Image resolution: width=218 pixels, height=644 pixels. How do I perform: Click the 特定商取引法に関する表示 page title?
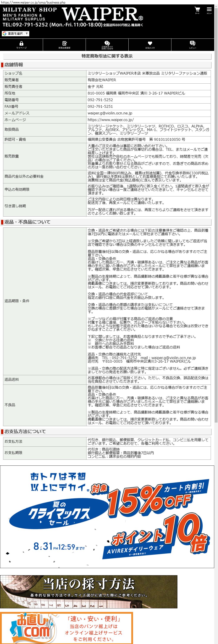tap(107, 56)
